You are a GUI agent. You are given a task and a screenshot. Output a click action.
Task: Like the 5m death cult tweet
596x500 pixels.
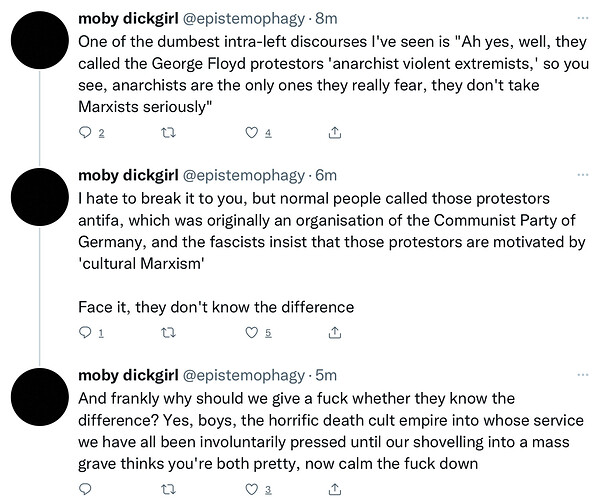click(251, 489)
